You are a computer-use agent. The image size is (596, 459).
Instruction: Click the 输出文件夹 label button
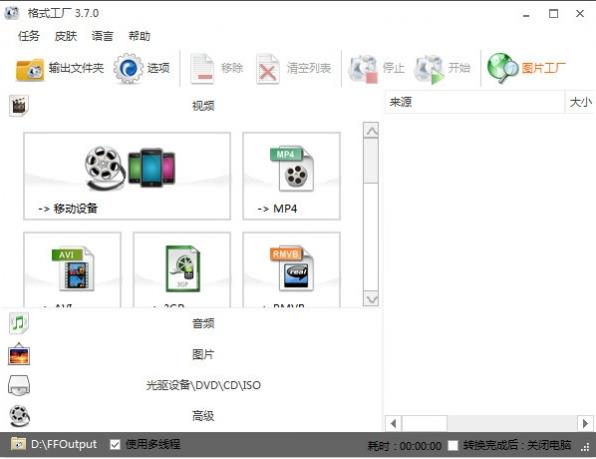[76, 68]
